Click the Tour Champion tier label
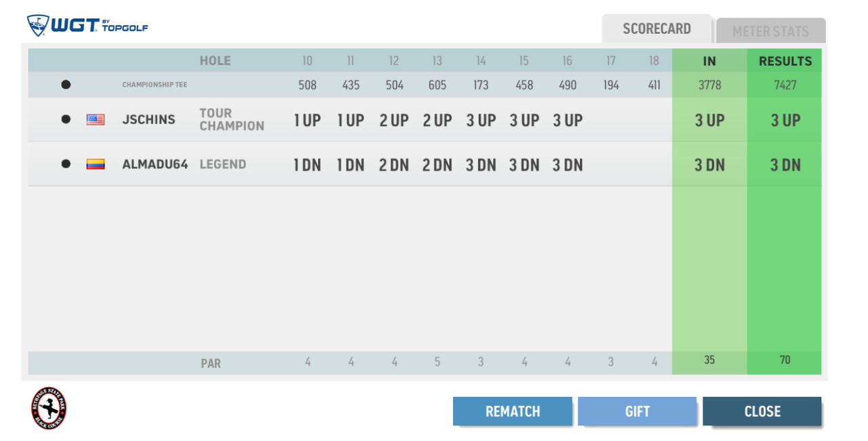The image size is (868, 441). coord(232,119)
